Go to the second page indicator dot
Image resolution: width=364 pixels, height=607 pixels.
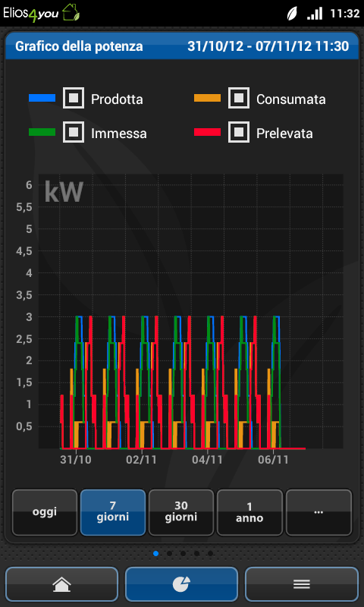(169, 554)
